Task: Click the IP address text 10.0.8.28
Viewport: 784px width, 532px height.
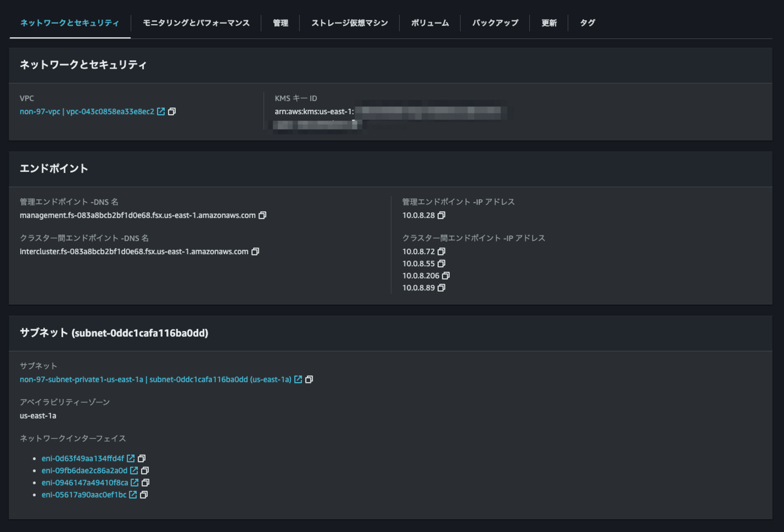Action: click(418, 215)
